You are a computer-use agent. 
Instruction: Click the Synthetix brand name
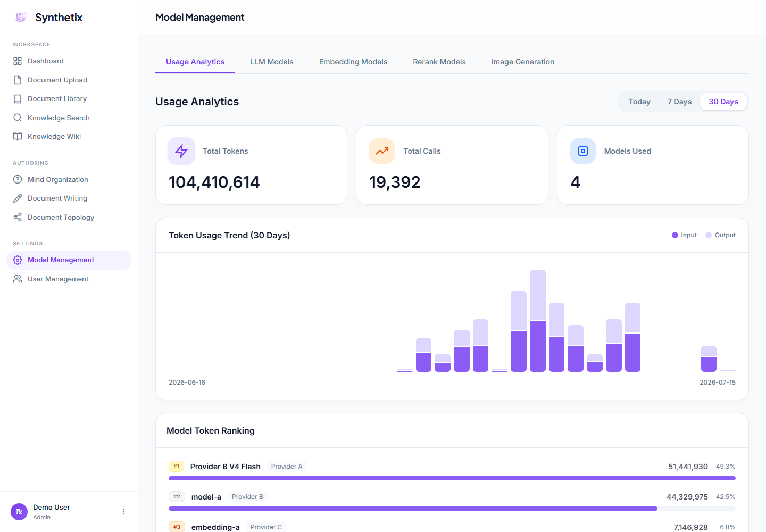pyautogui.click(x=59, y=18)
